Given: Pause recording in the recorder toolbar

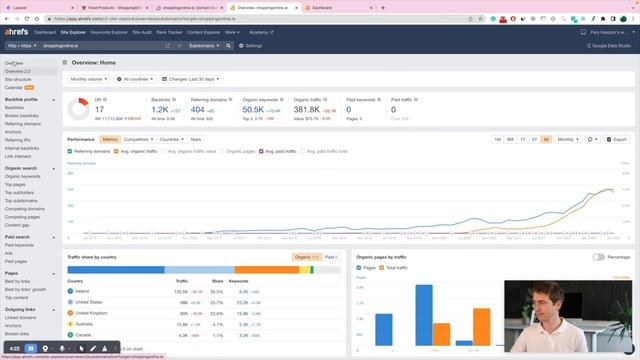Looking at the screenshot, I should (31, 348).
